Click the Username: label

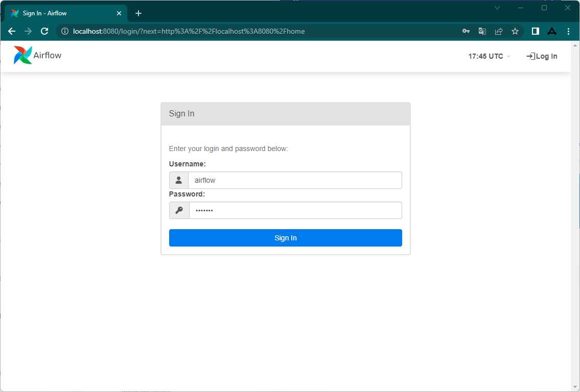(187, 164)
